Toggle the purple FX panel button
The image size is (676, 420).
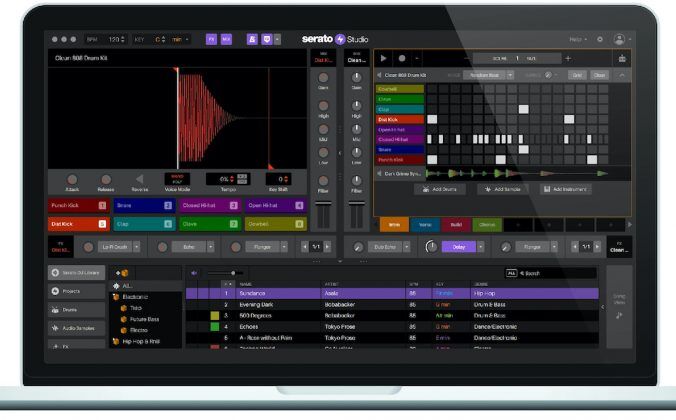coord(211,39)
